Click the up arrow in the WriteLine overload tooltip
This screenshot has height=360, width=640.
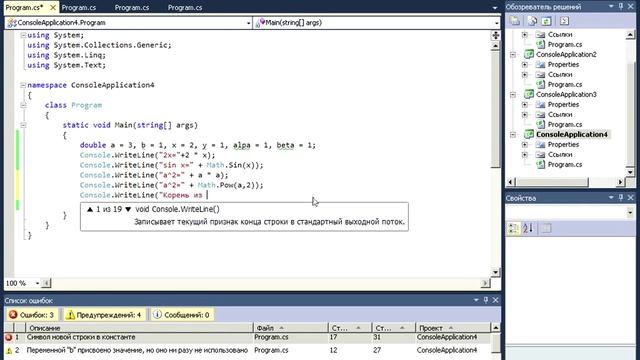90,209
